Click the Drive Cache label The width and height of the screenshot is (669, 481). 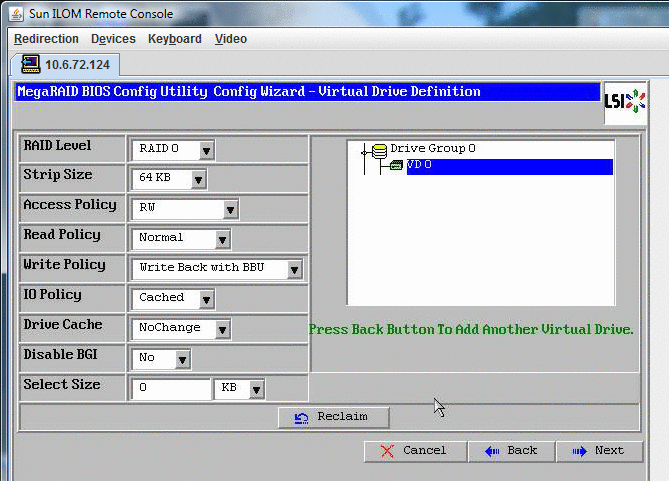pyautogui.click(x=63, y=324)
